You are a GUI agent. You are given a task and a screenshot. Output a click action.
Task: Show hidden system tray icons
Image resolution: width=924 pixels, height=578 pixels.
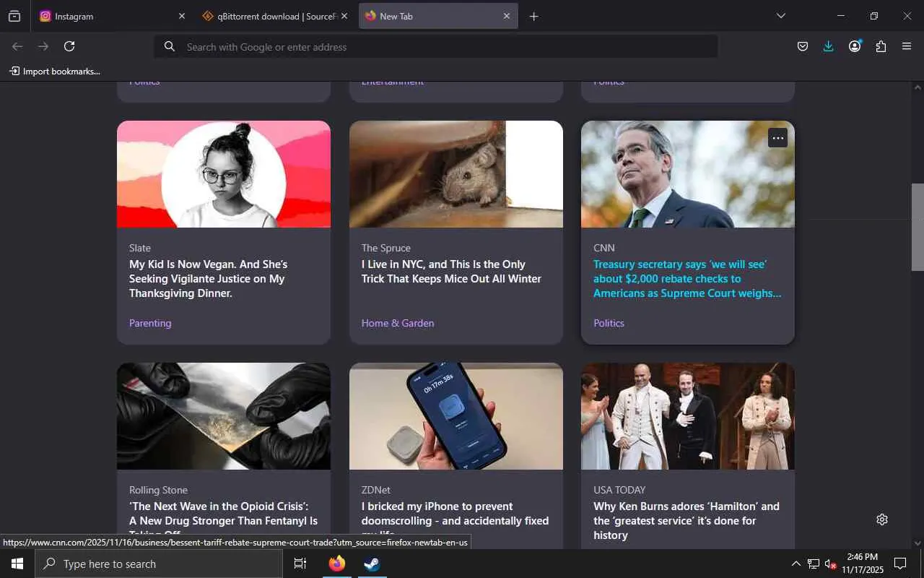(x=796, y=564)
